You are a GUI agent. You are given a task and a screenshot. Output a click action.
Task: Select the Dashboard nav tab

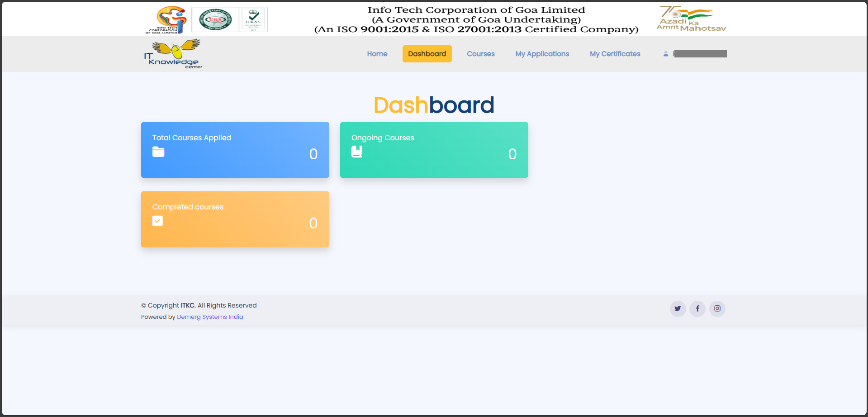(x=427, y=54)
